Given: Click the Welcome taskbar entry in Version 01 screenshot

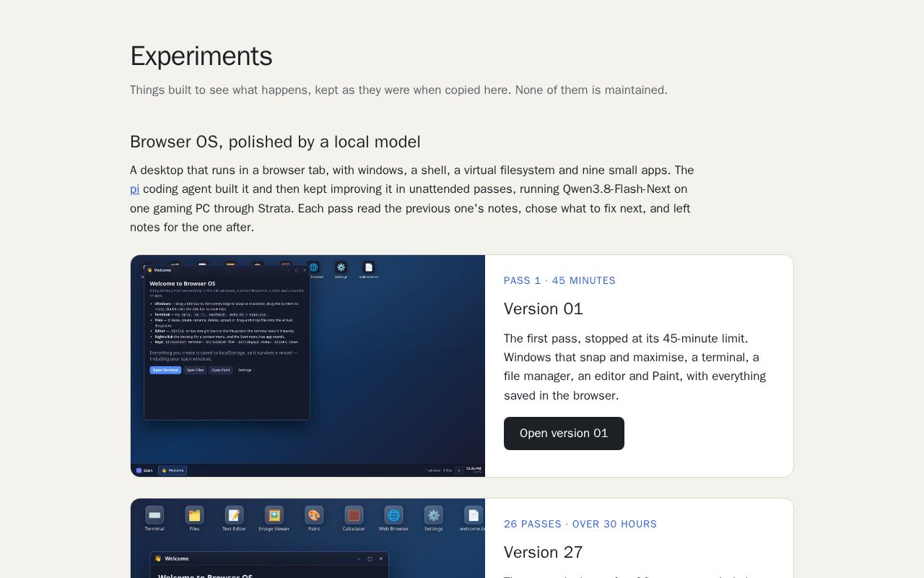Looking at the screenshot, I should tap(173, 470).
